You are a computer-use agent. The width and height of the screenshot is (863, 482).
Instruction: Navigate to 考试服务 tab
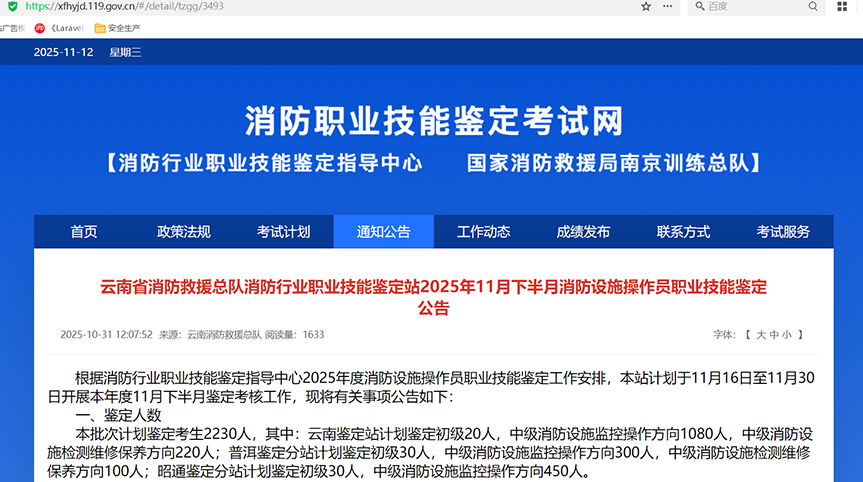(x=783, y=232)
